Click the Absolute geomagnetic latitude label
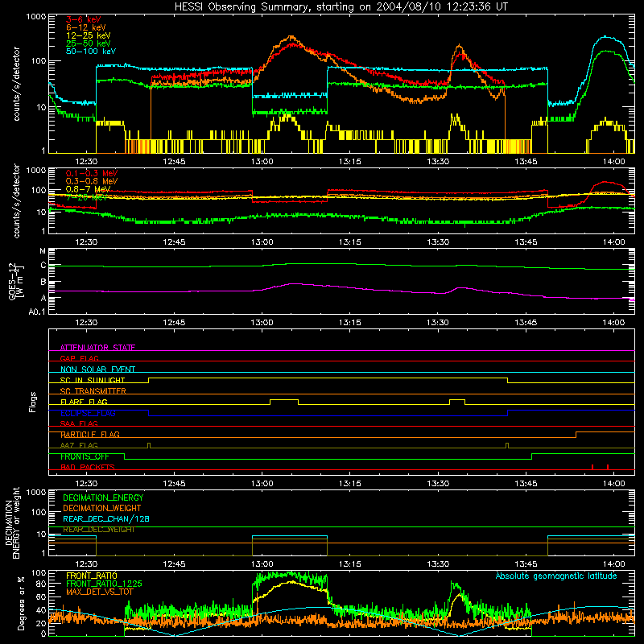 [556, 576]
